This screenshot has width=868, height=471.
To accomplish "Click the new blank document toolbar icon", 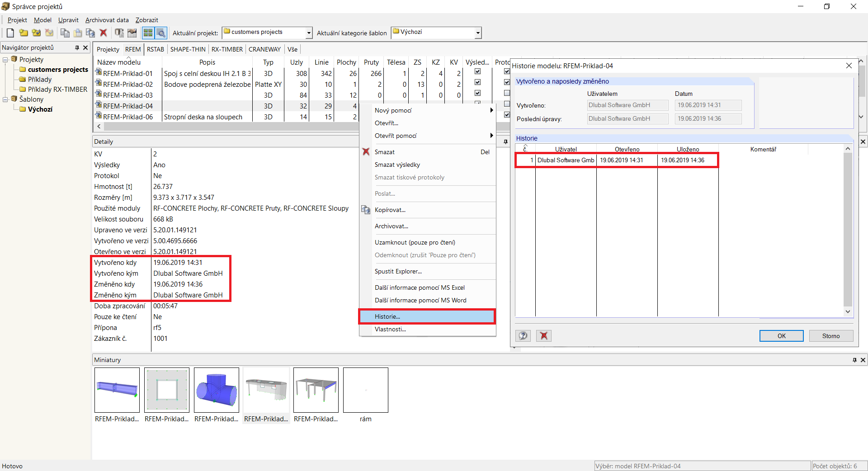I will click(10, 33).
